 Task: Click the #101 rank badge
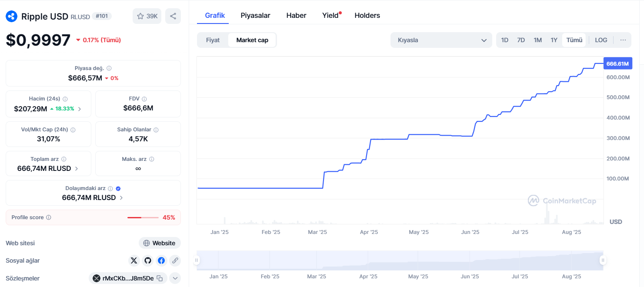[x=102, y=16]
